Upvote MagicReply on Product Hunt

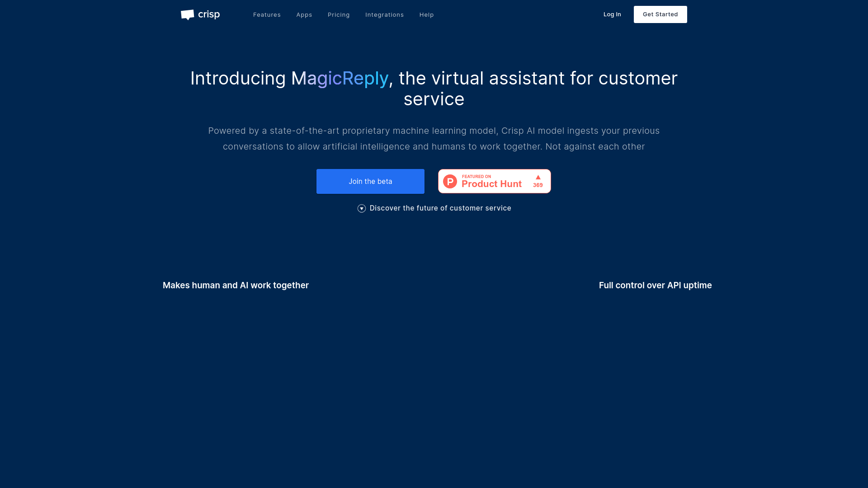click(x=538, y=181)
